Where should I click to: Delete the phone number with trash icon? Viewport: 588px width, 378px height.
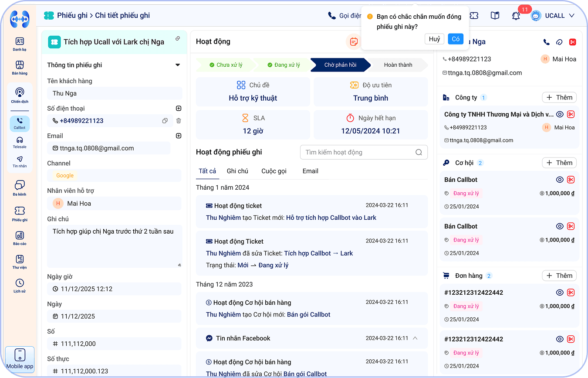click(x=179, y=121)
